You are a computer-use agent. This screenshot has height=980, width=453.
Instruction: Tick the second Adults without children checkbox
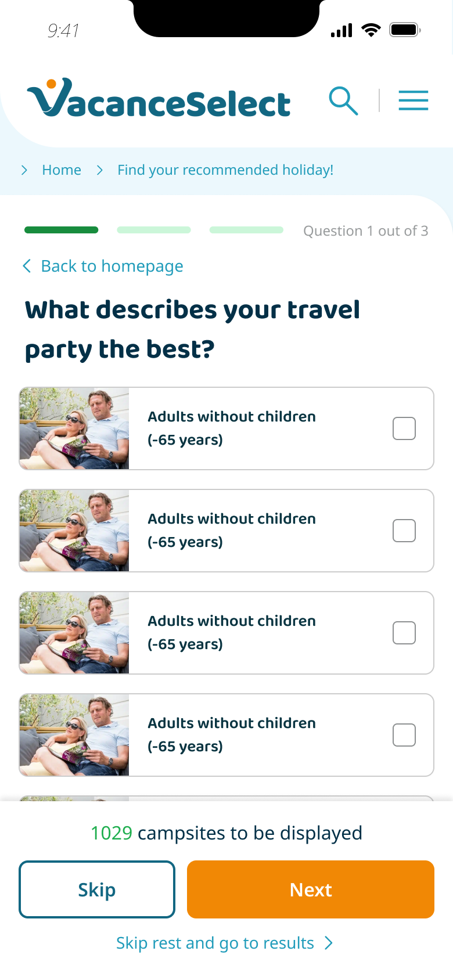click(404, 531)
